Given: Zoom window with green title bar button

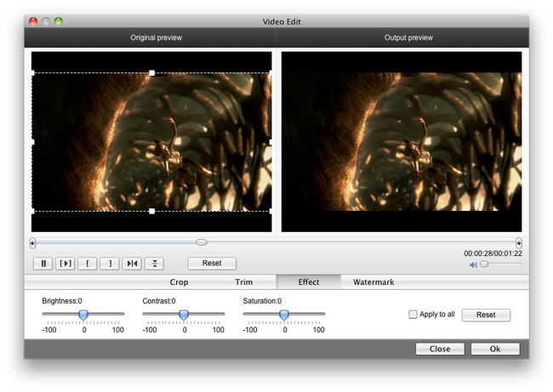Looking at the screenshot, I should click(59, 21).
